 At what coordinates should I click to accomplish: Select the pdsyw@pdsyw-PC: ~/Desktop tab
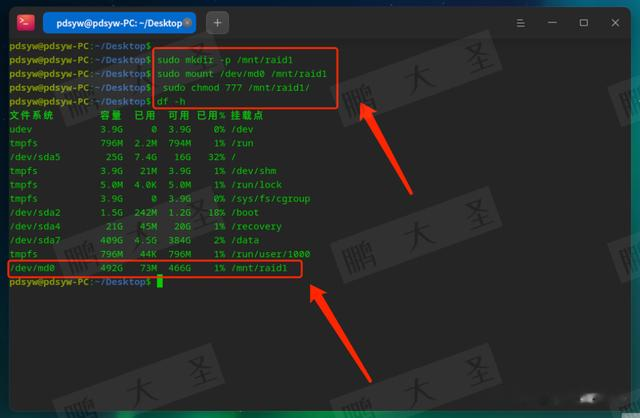point(119,23)
